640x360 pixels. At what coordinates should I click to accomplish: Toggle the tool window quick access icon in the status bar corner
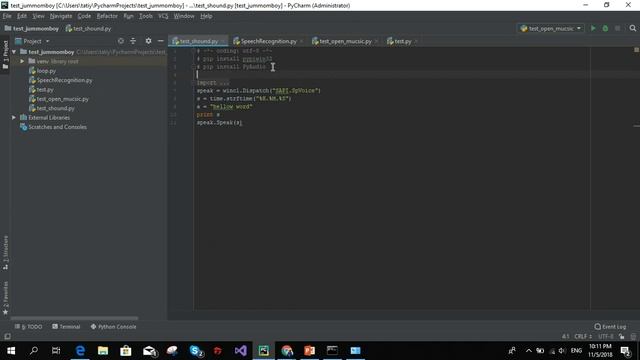(x=7, y=336)
